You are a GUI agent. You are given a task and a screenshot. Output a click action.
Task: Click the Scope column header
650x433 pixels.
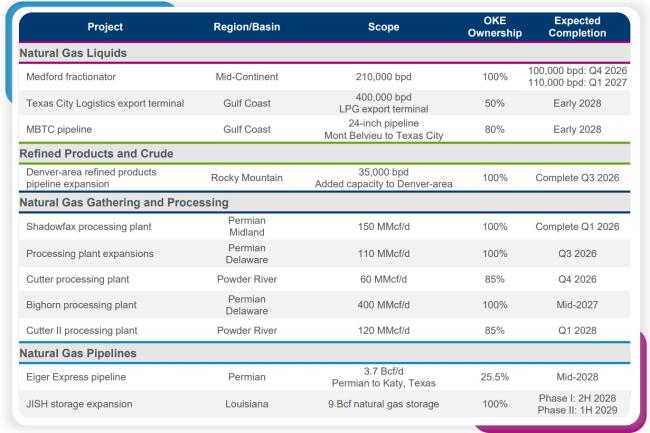[x=383, y=27]
